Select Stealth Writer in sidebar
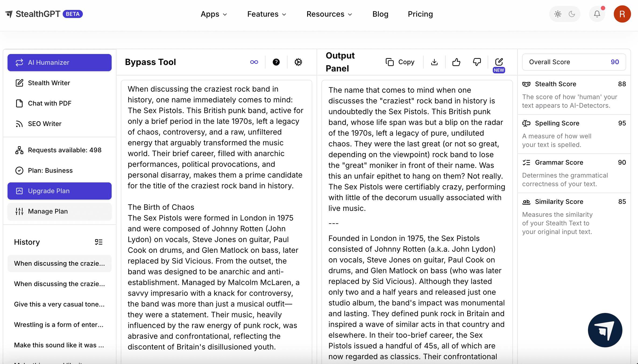The width and height of the screenshot is (638, 364). pyautogui.click(x=49, y=83)
